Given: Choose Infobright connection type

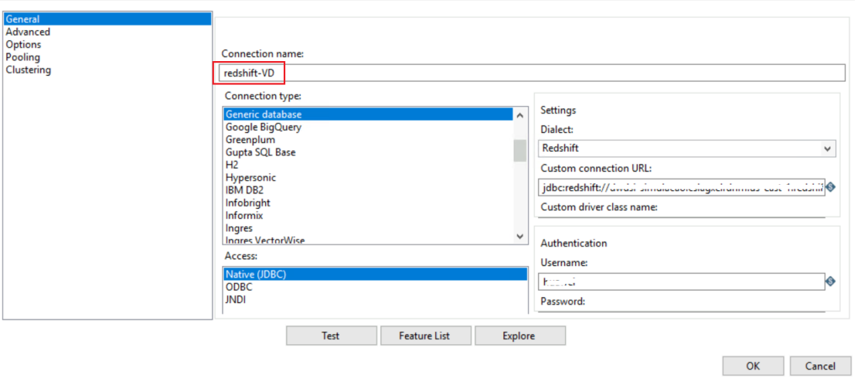Looking at the screenshot, I should [368, 203].
